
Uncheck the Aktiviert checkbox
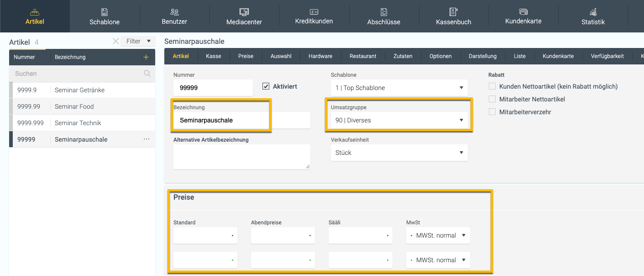click(x=266, y=86)
